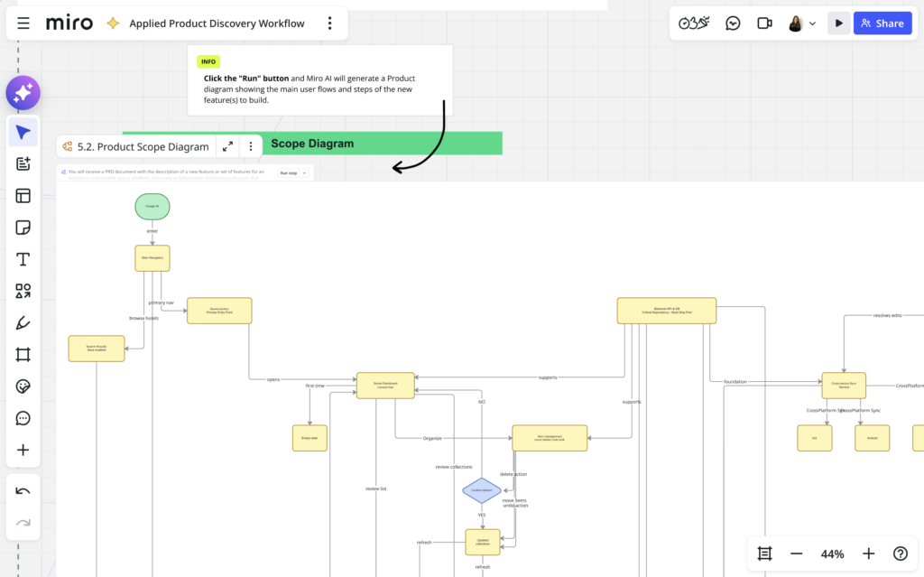Click the 44% zoom level
This screenshot has width=924, height=577.
point(832,554)
